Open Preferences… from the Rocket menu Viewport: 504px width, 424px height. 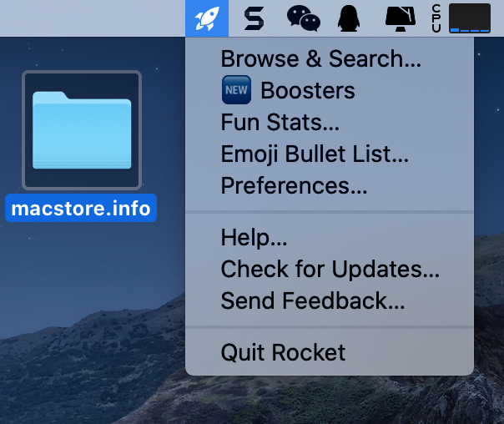pyautogui.click(x=329, y=185)
